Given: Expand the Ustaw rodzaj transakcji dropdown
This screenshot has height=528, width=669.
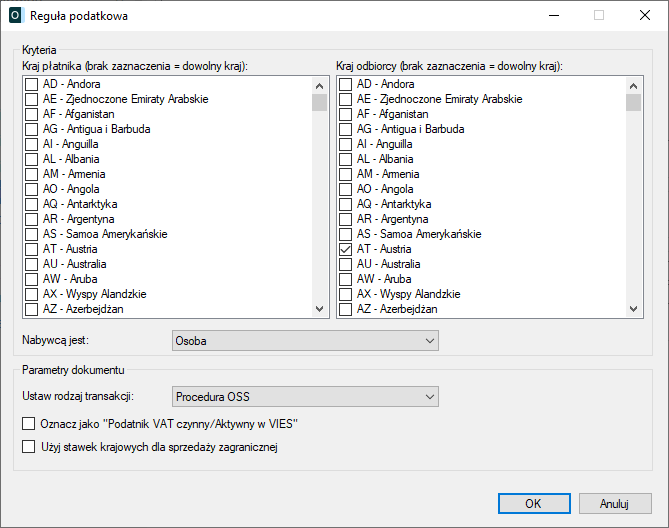Looking at the screenshot, I should 305,397.
